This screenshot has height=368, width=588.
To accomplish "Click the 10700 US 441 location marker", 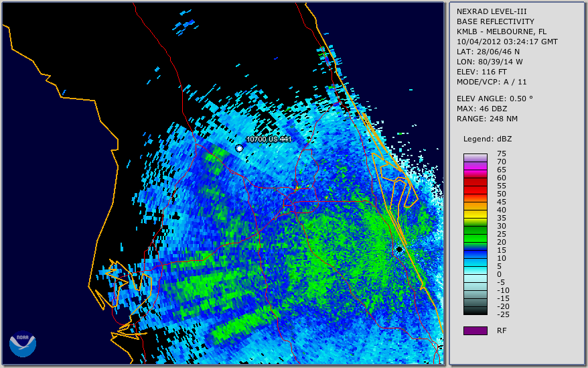I will 239,148.
